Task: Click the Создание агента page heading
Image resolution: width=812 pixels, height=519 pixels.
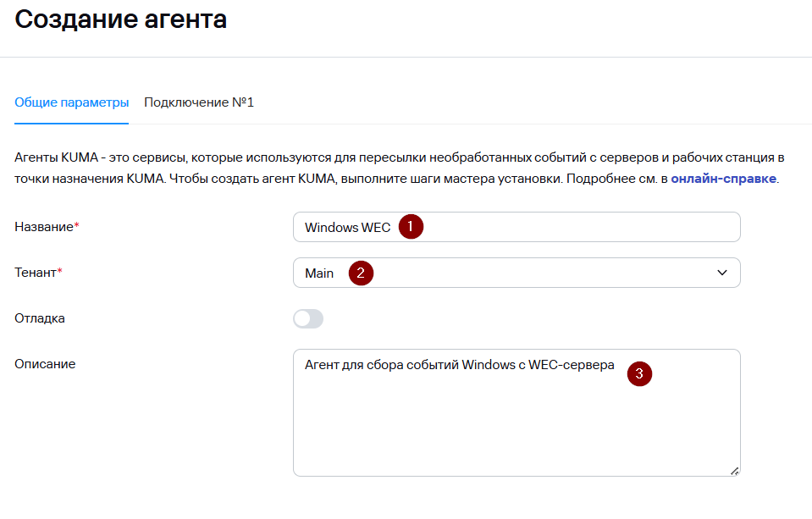Action: tap(121, 20)
